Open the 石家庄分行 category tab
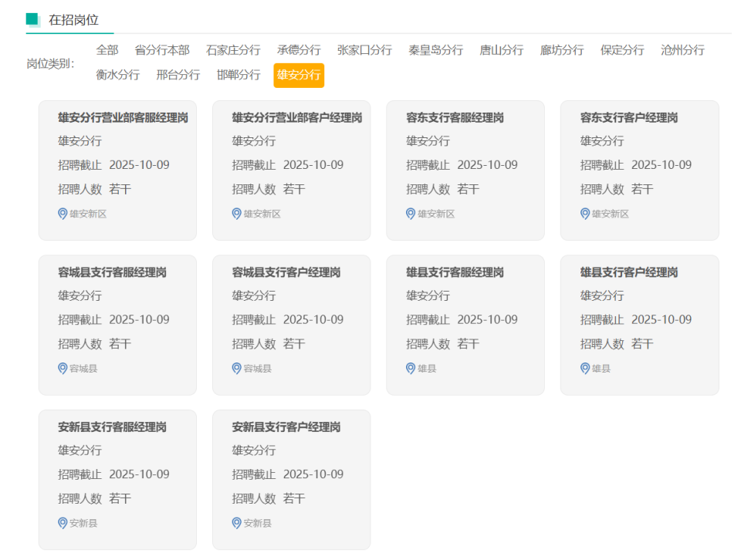Viewport: 741px width, 560px height. [x=233, y=50]
